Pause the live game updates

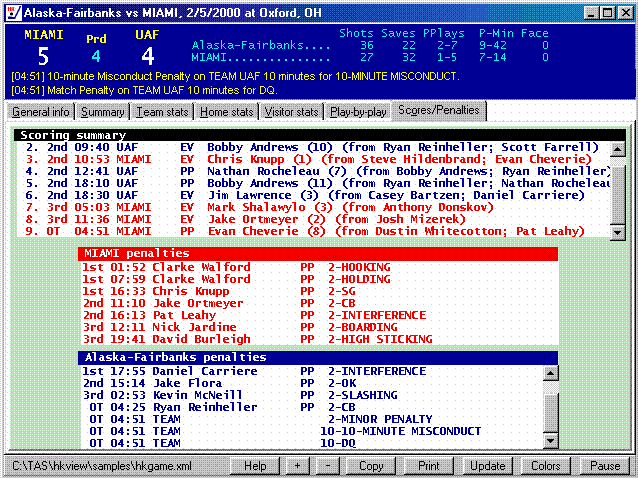(605, 466)
